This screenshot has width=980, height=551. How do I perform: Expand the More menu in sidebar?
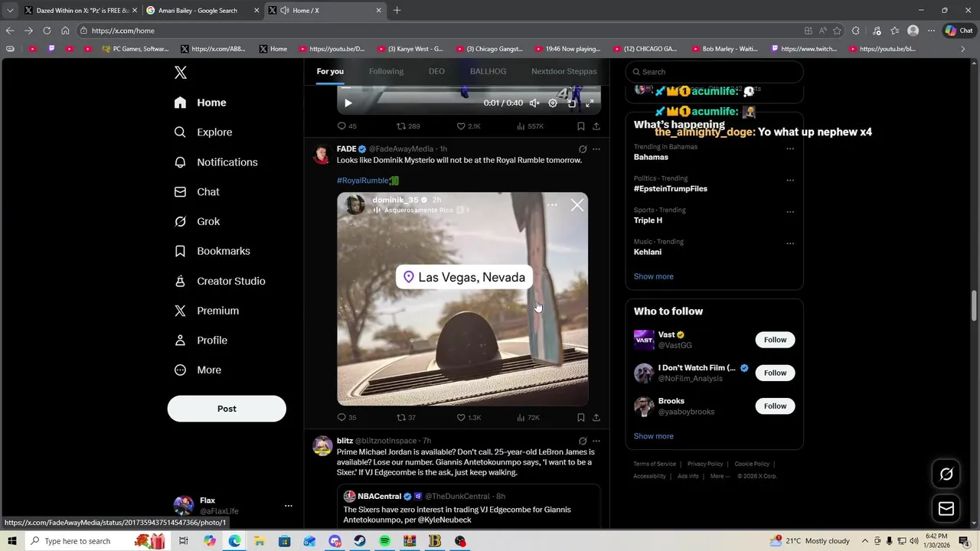click(198, 370)
